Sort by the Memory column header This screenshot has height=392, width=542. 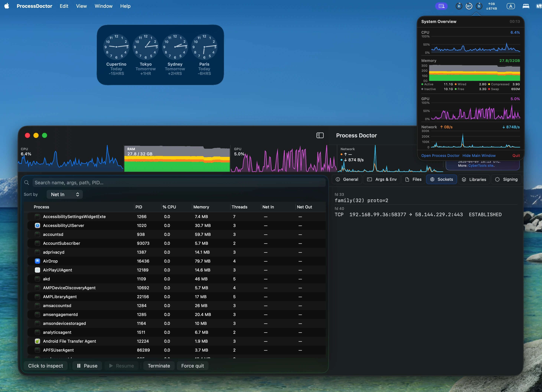(x=201, y=207)
